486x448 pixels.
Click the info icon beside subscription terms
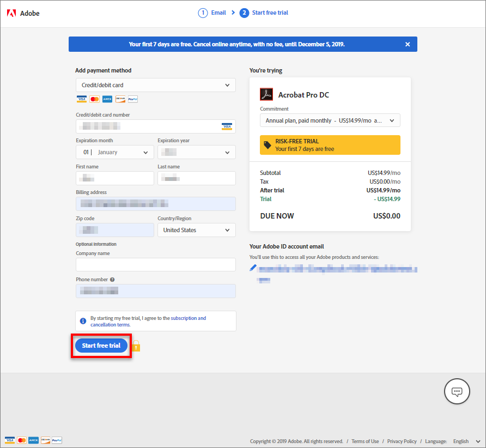(x=83, y=321)
